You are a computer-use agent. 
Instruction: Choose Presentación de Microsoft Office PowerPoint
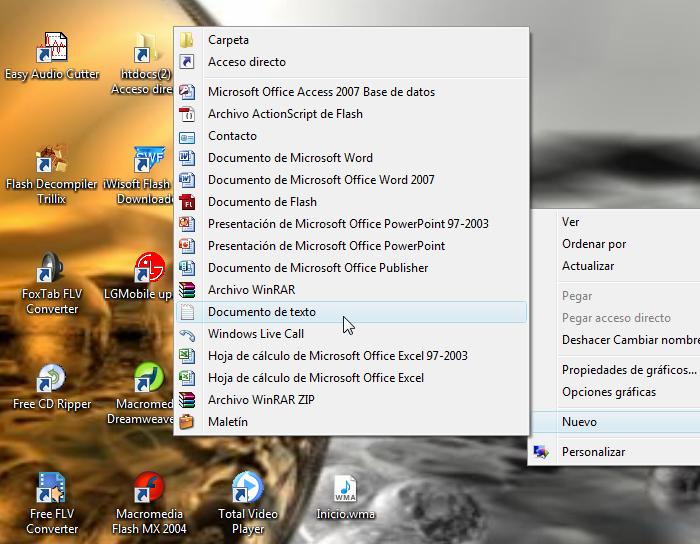(x=351, y=245)
